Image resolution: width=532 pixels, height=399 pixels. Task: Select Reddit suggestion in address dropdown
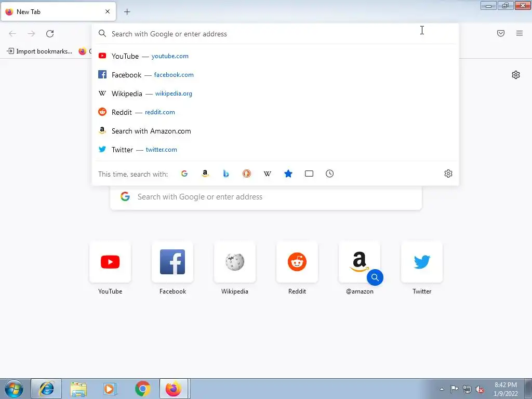(275, 112)
